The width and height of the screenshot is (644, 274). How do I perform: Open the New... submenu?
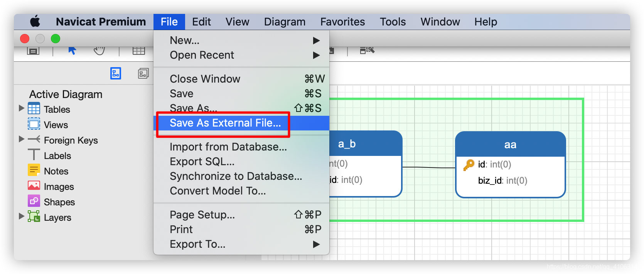click(x=241, y=40)
